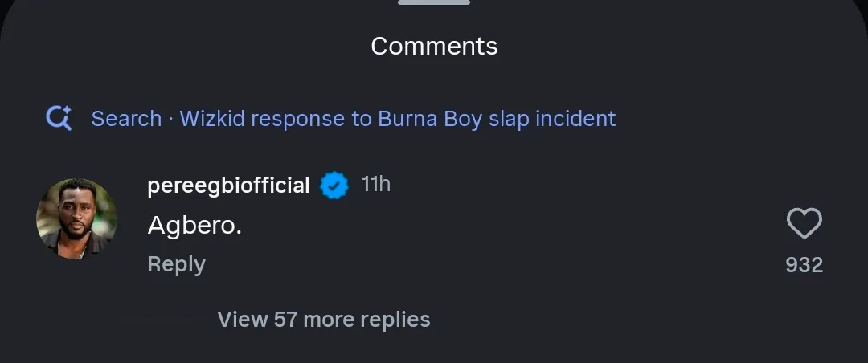This screenshot has height=363, width=868.
Task: Like the Agbero comment with the heart icon
Action: 804,224
